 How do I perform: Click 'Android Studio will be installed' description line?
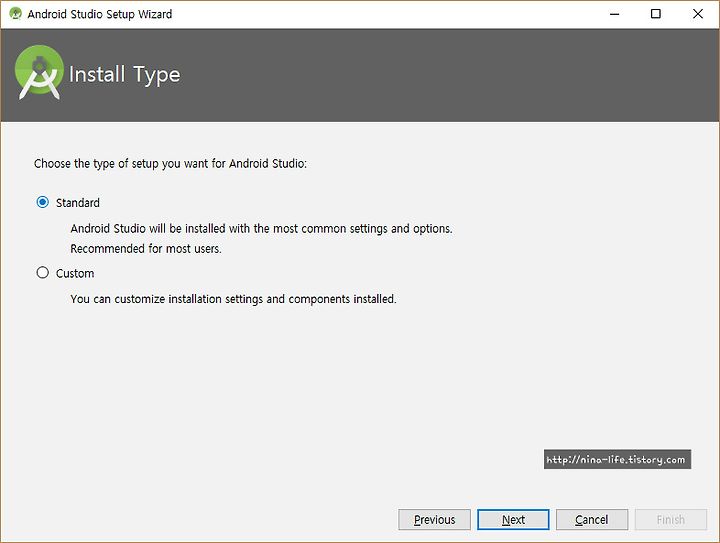(x=261, y=229)
